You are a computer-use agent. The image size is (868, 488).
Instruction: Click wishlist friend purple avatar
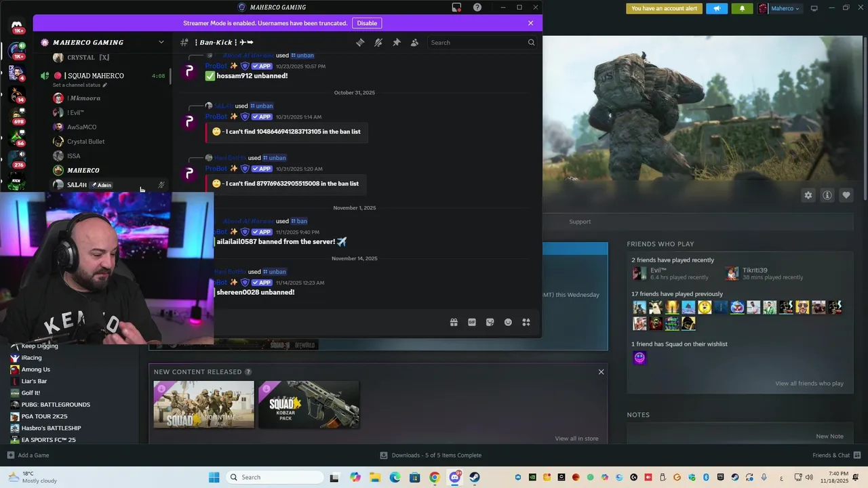(639, 358)
